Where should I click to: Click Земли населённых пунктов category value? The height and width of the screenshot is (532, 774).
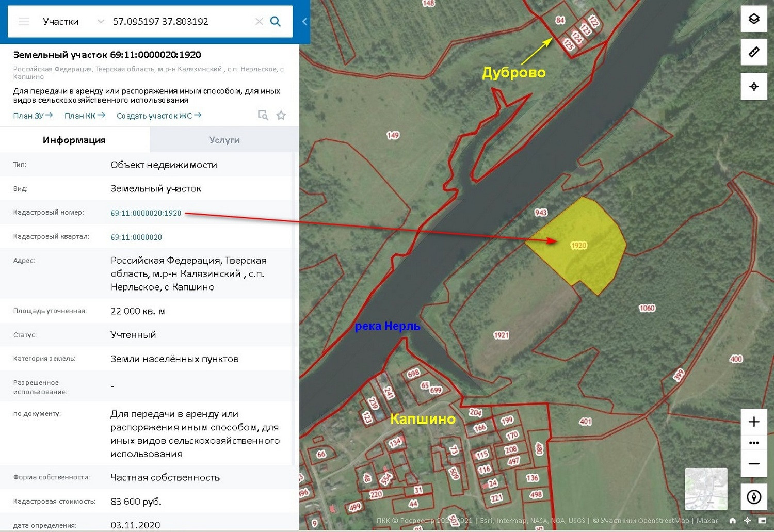click(x=174, y=359)
